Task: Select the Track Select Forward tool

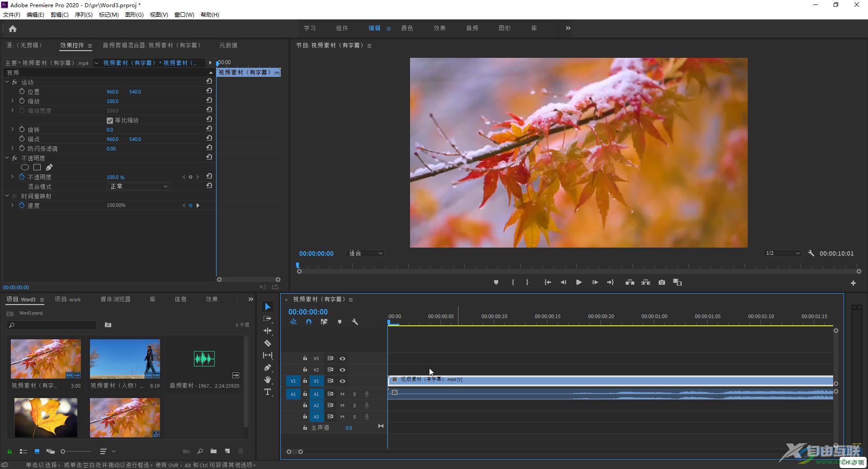Action: coord(268,319)
